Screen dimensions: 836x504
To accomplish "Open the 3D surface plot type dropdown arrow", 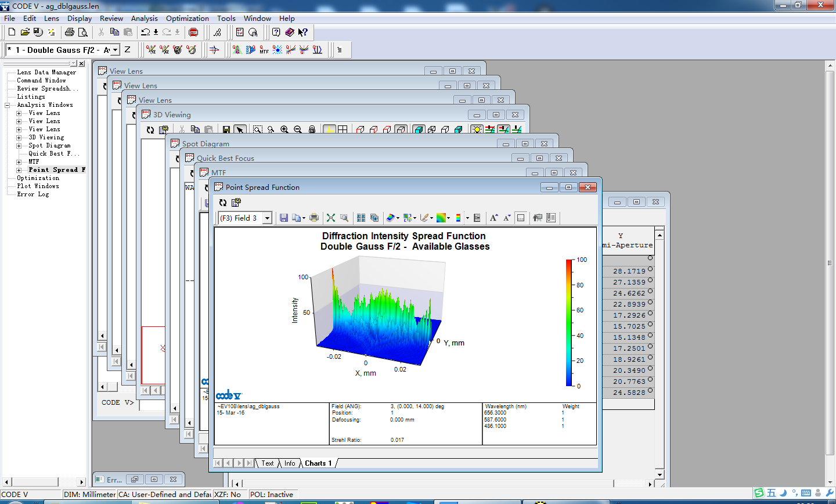I will pos(398,218).
